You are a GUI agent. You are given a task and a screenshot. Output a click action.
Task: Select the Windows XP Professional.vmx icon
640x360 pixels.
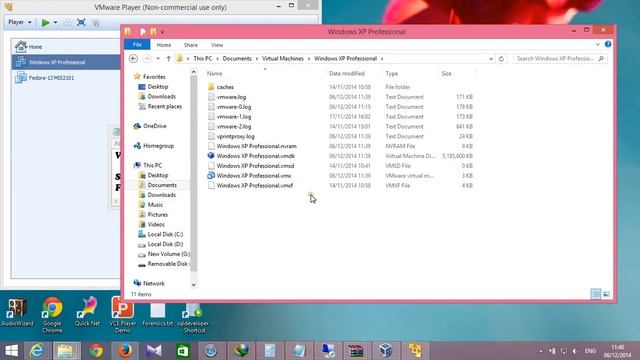coord(211,176)
